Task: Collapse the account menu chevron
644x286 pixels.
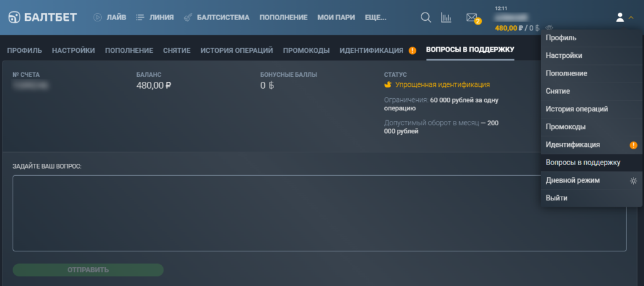Action: click(x=631, y=17)
